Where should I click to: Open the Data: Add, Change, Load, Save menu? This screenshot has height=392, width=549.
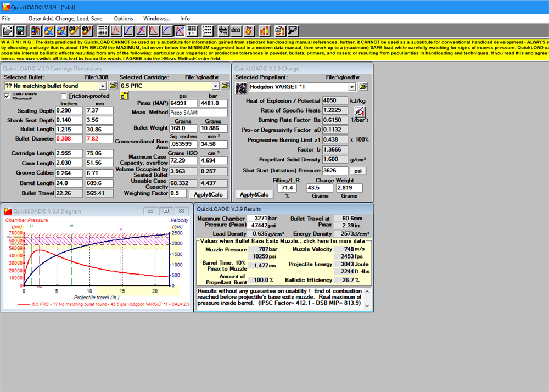point(65,19)
